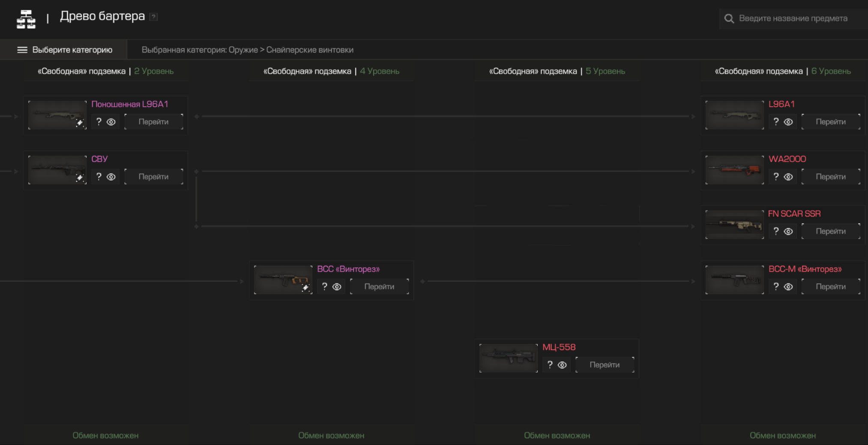Open the help icon next to Древо бартера
This screenshot has height=445, width=868.
point(153,17)
